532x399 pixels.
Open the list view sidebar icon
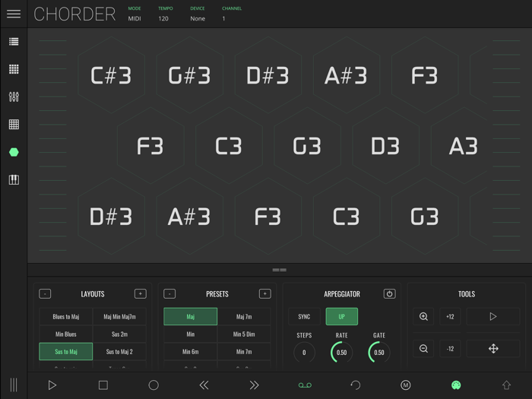(14, 41)
